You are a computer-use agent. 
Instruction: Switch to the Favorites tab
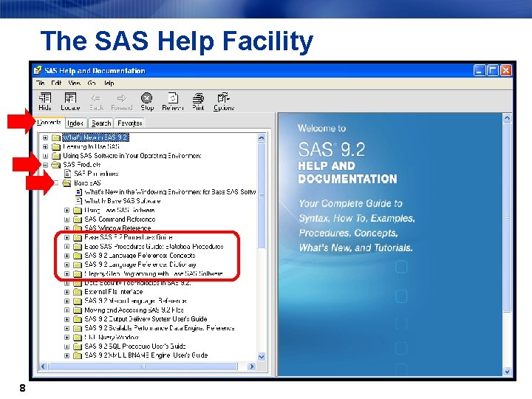129,123
